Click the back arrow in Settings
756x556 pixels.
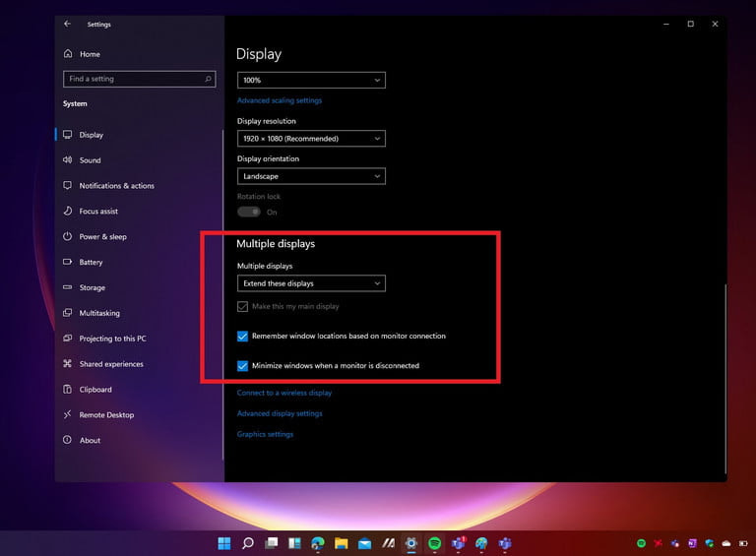coord(67,24)
